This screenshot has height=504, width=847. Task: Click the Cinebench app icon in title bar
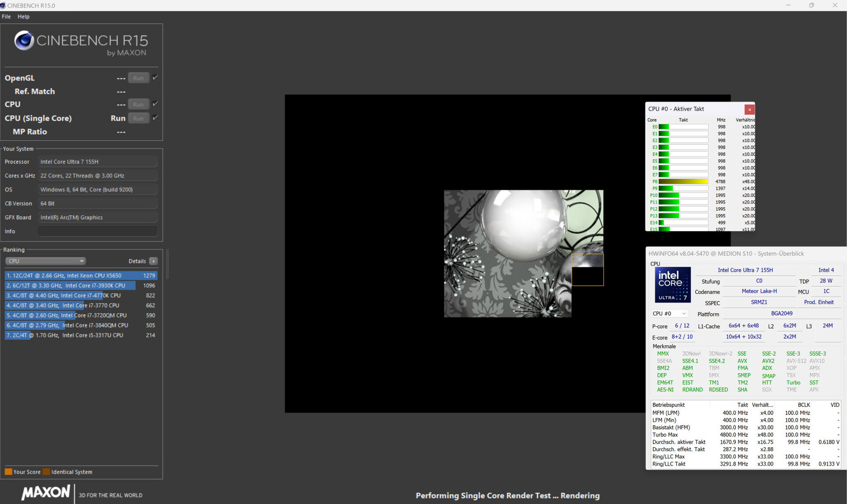click(3, 5)
